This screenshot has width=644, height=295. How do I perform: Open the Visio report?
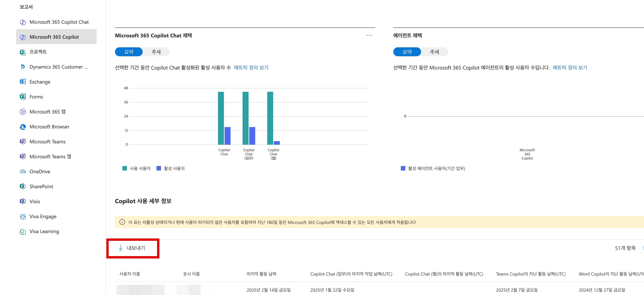(56, 202)
